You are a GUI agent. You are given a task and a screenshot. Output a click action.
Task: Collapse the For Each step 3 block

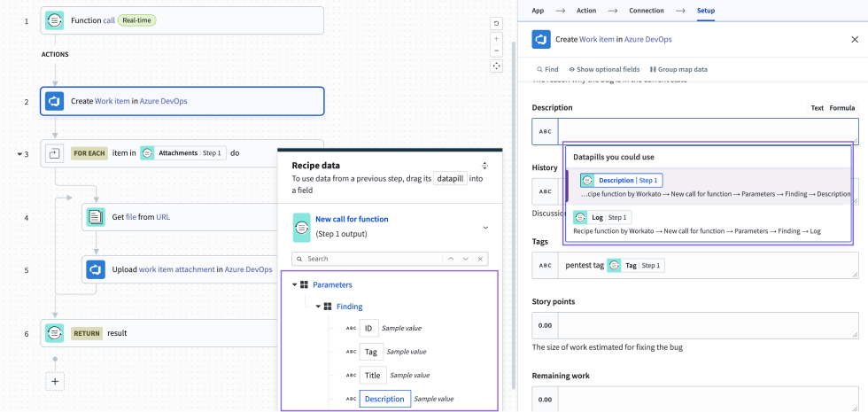[19, 153]
